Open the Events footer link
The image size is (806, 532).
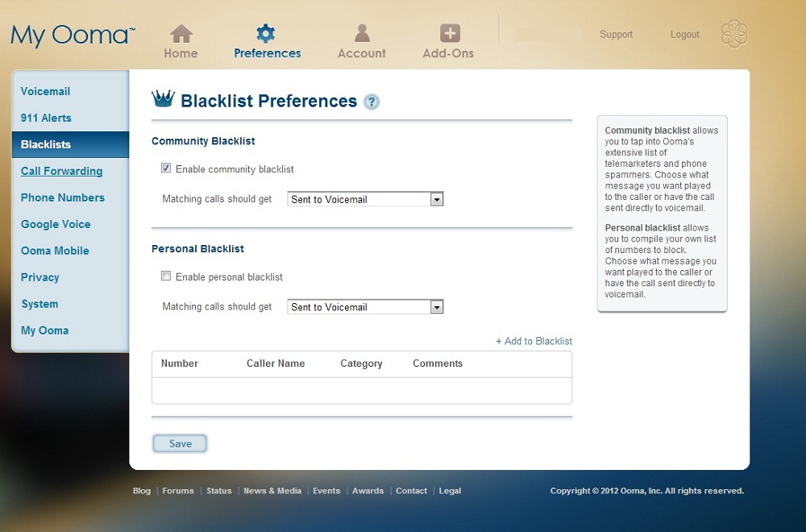pyautogui.click(x=326, y=491)
